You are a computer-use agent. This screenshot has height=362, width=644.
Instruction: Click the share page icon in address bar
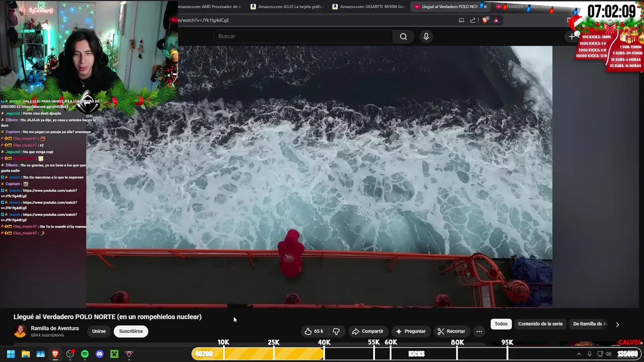pyautogui.click(x=473, y=20)
